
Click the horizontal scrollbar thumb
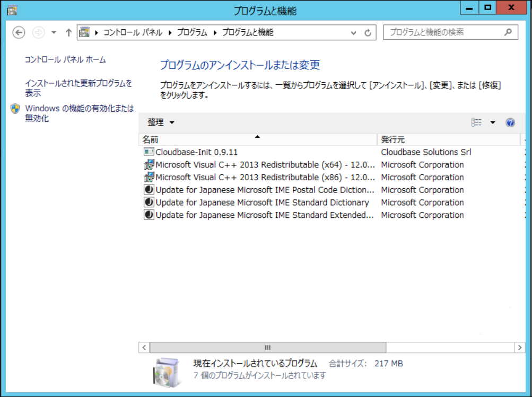[x=268, y=348]
